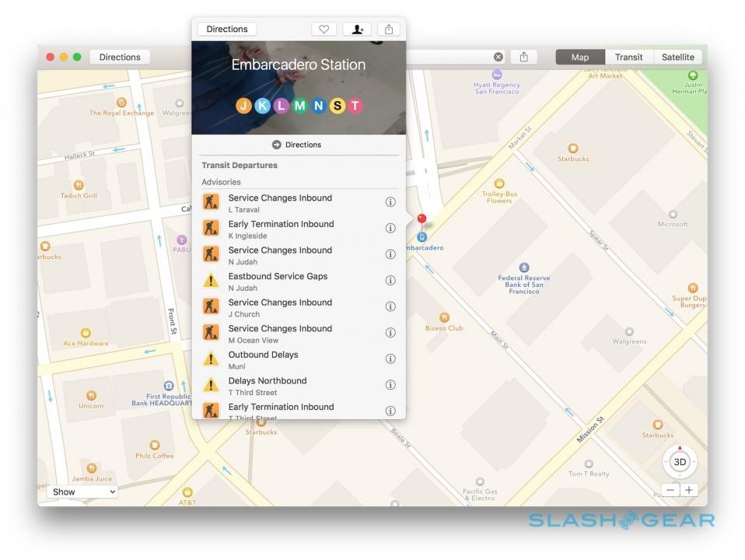Click the favorite heart icon in the popup
This screenshot has height=560, width=745.
[324, 30]
